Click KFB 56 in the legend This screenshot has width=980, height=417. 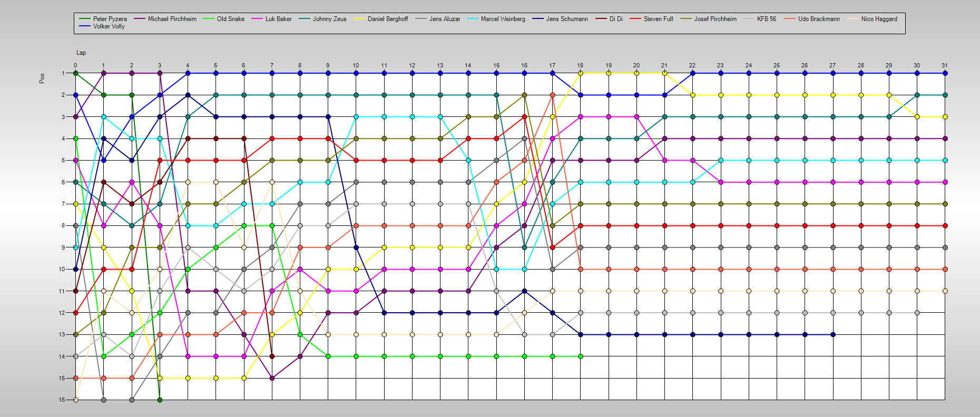(x=766, y=19)
